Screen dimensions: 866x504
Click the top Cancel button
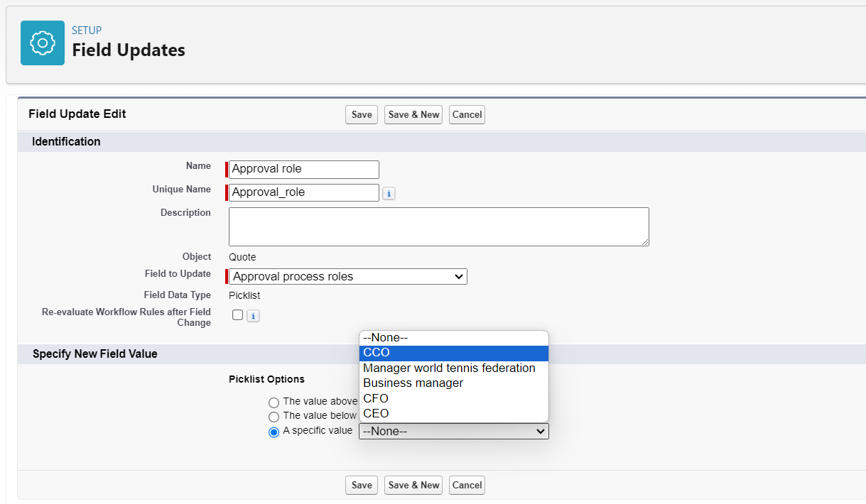coord(467,114)
